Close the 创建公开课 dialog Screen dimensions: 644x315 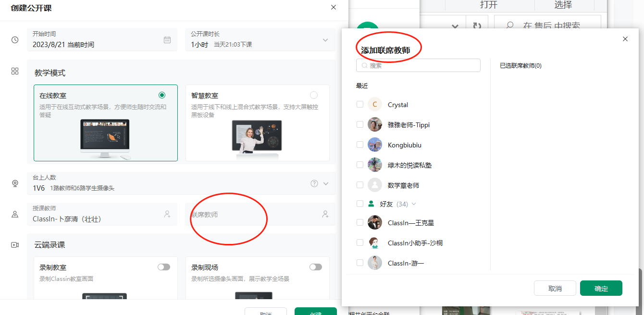(334, 7)
